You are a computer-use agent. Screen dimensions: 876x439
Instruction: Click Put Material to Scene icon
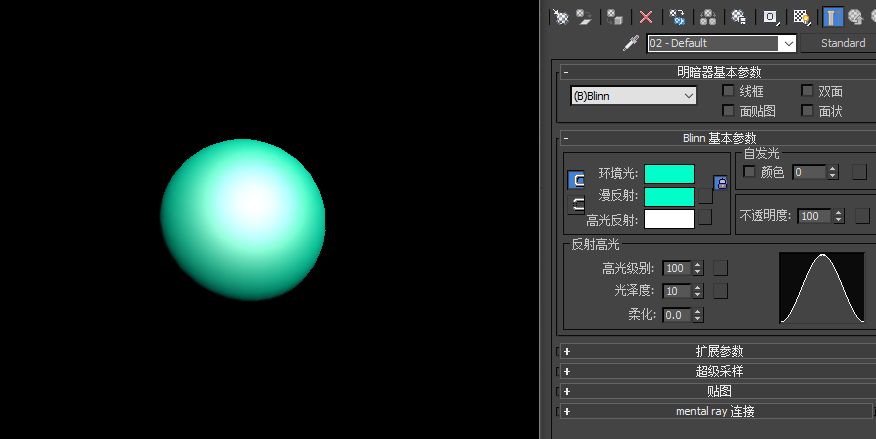(584, 17)
